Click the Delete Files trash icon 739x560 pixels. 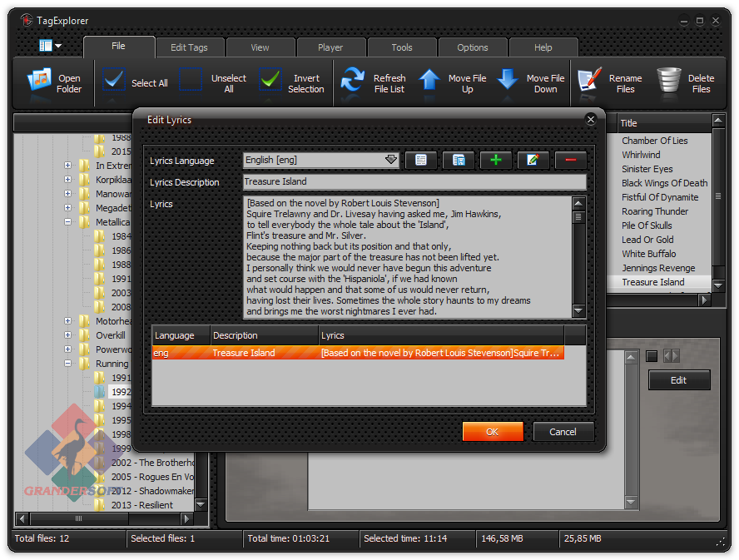(669, 80)
